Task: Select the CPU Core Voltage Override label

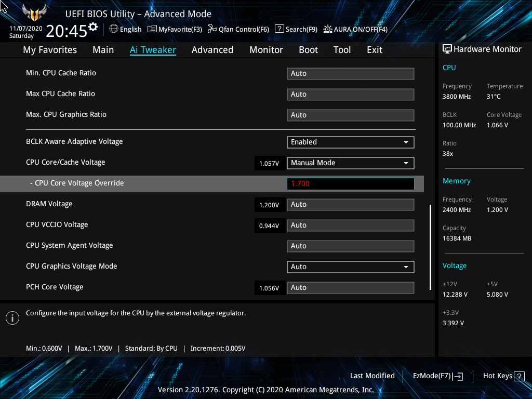Action: 77,183
